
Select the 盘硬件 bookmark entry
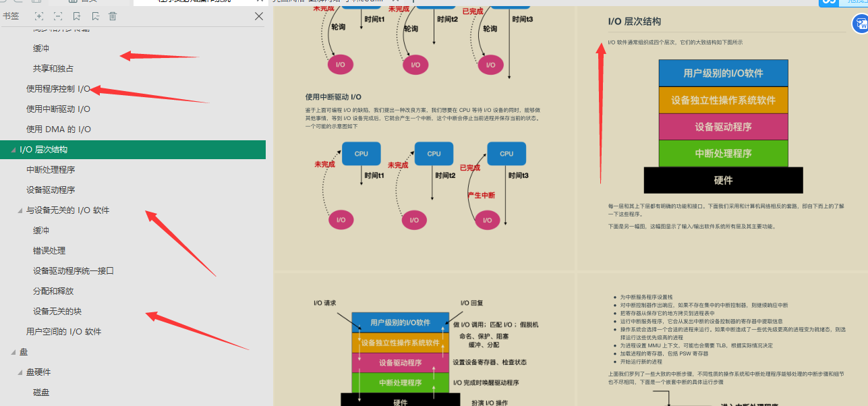(x=38, y=372)
